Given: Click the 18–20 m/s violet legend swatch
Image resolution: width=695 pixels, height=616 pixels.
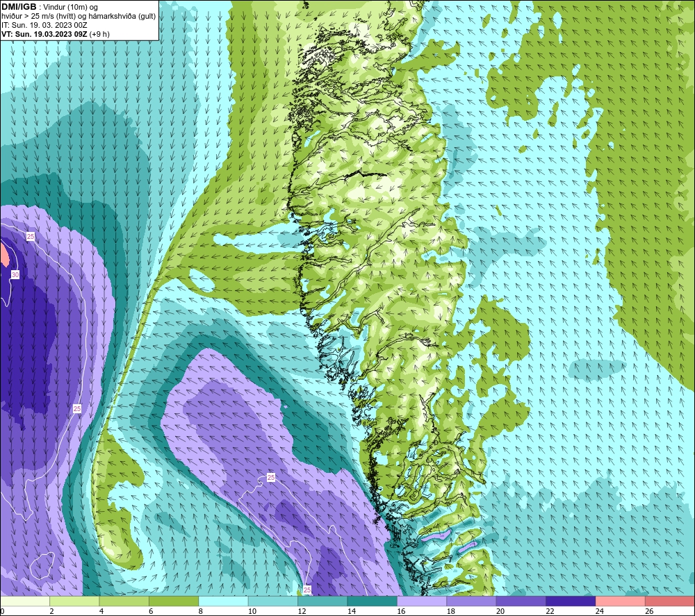Looking at the screenshot, I should pos(472,601).
